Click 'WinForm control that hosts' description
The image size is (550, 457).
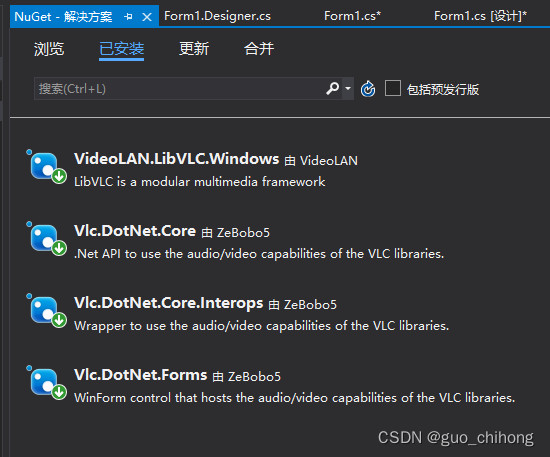(x=295, y=398)
